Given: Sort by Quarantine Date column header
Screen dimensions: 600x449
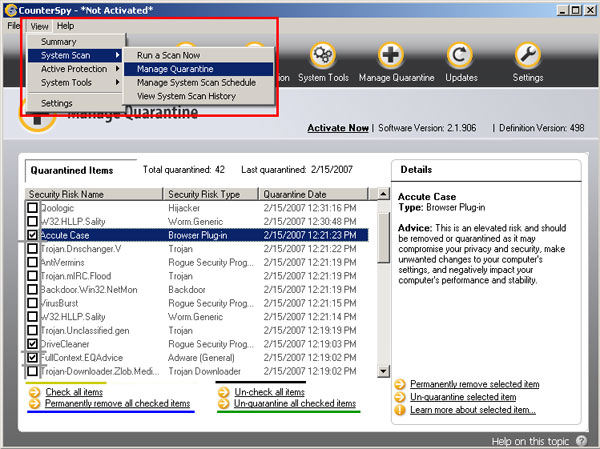Looking at the screenshot, I should [x=313, y=194].
